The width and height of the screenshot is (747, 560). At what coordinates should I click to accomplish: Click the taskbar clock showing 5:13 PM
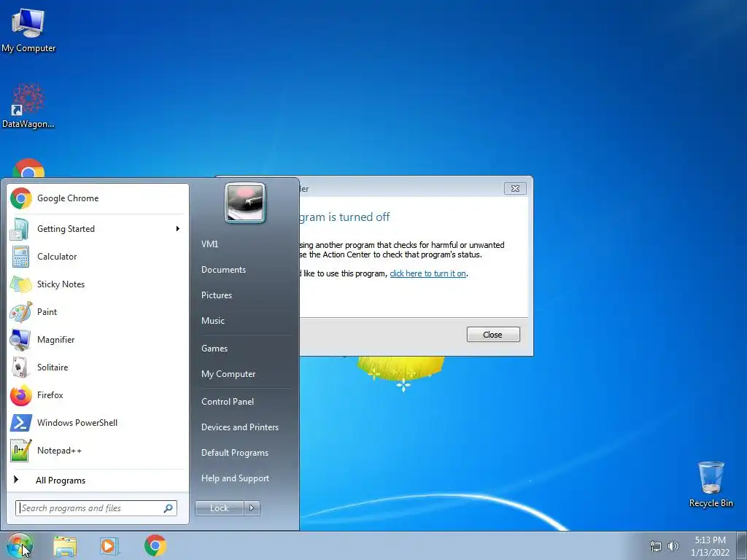[x=710, y=546]
